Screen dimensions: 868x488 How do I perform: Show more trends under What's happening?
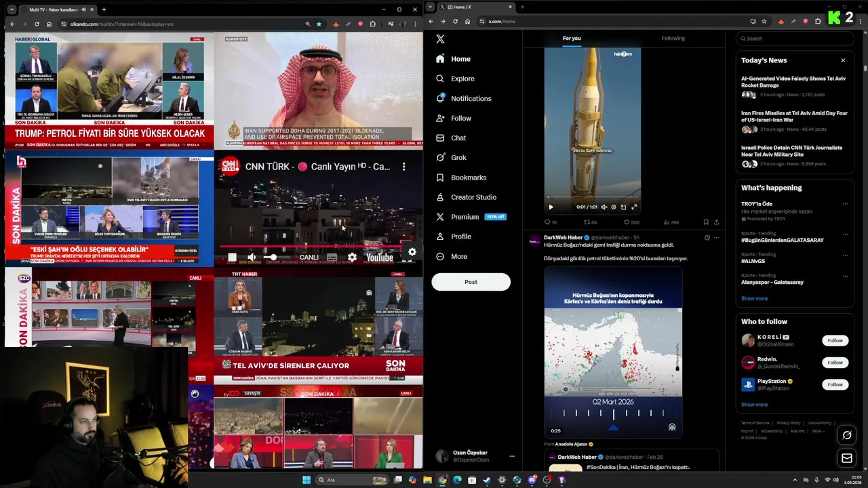click(754, 298)
